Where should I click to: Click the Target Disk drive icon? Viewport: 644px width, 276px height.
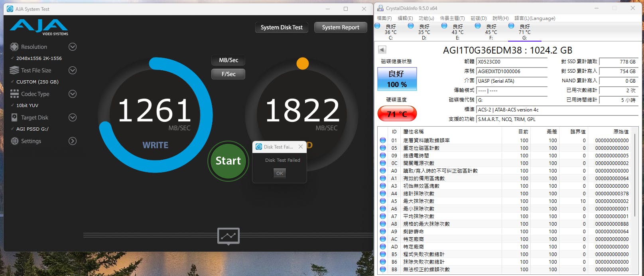pyautogui.click(x=14, y=117)
